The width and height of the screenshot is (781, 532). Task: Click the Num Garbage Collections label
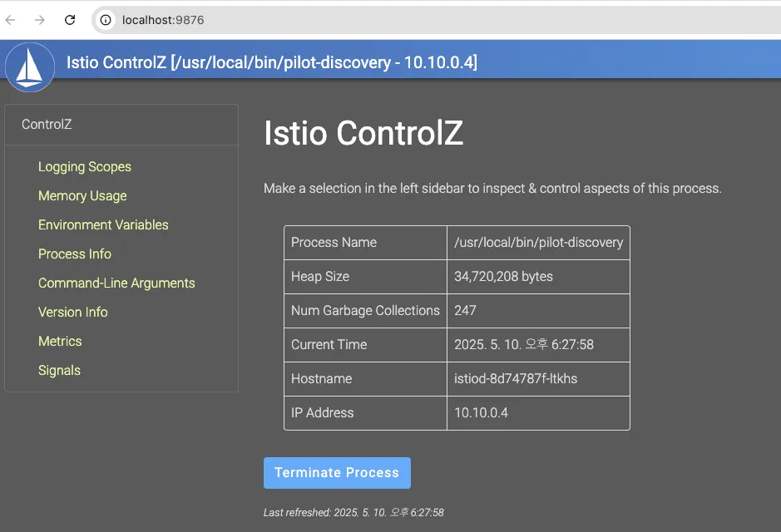(365, 311)
